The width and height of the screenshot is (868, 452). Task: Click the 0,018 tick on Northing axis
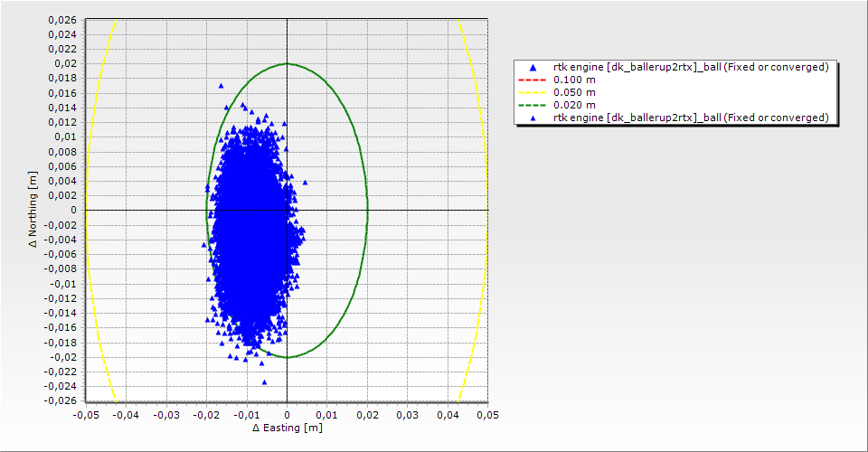click(62, 78)
